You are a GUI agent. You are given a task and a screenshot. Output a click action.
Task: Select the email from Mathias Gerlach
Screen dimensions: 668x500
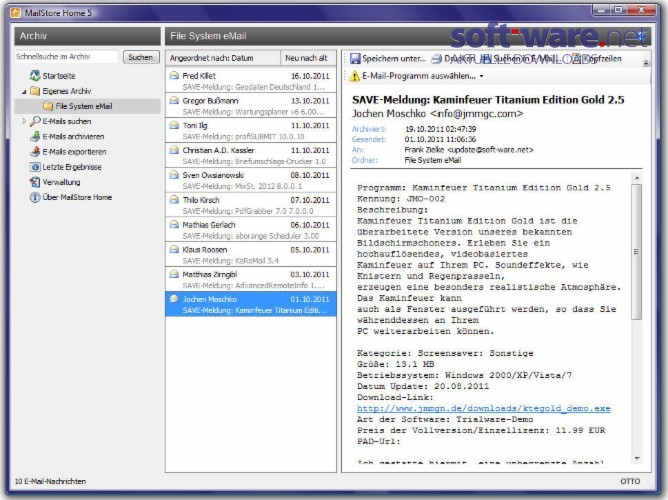click(x=251, y=230)
